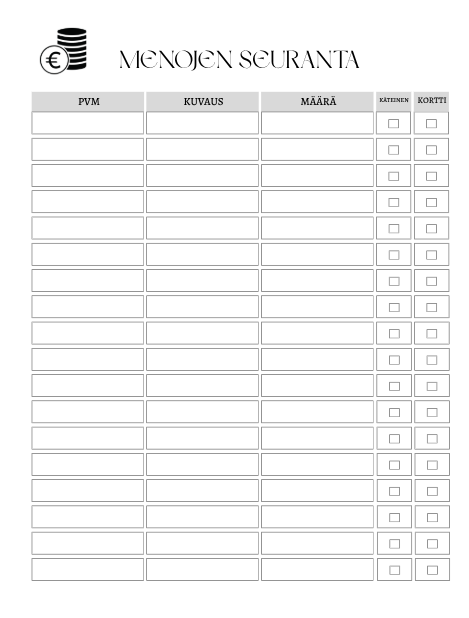This screenshot has width=469, height=618.
Task: Click the last row PVM field
Action: click(88, 570)
